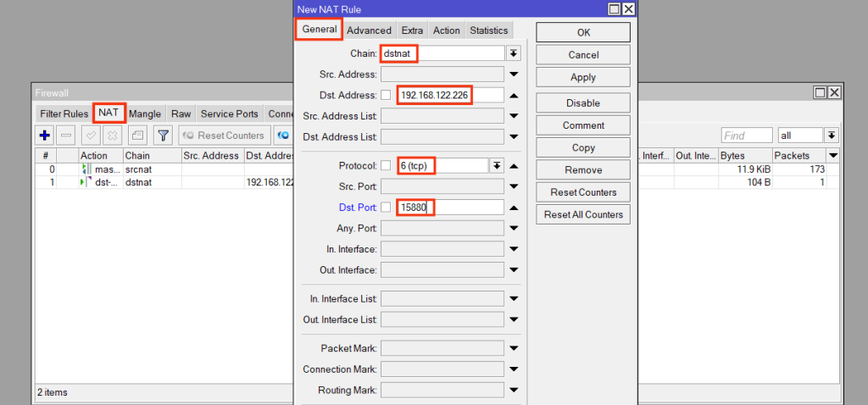Image resolution: width=868 pixels, height=405 pixels.
Task: Click the comment note icon in Firewall toolbar
Action: (x=137, y=136)
